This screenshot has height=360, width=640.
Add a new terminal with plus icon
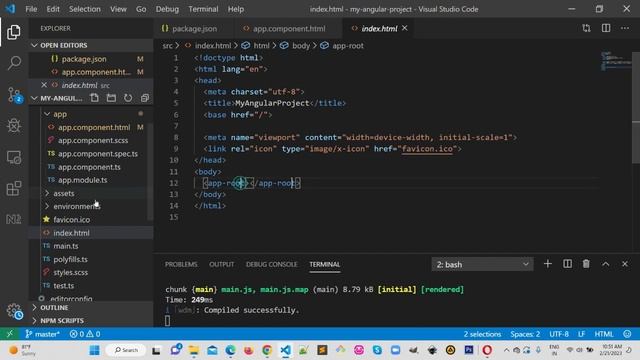tap(548, 264)
